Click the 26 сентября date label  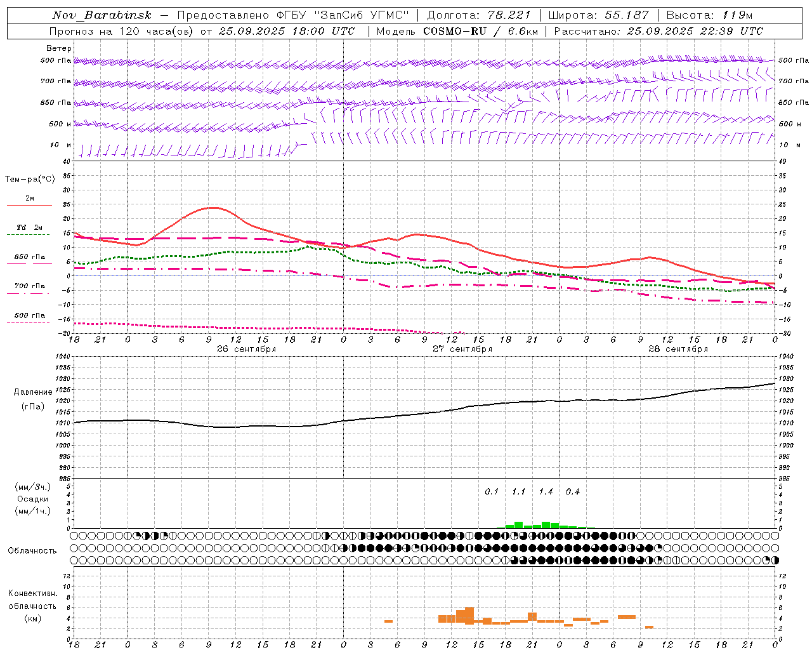pyautogui.click(x=246, y=349)
